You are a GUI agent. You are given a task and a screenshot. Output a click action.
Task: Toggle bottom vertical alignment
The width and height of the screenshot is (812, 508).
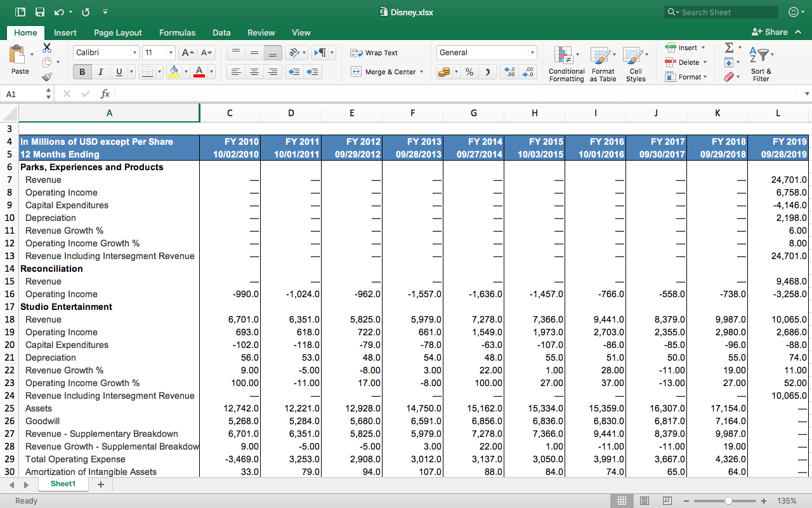click(x=273, y=53)
